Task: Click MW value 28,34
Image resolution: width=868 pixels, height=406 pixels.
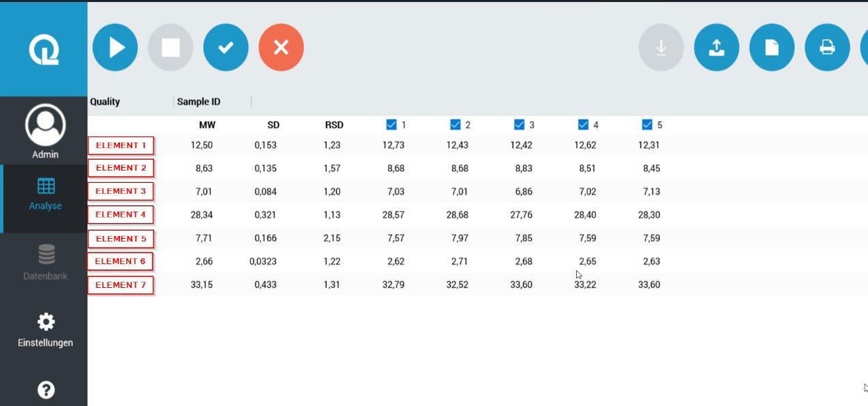Action: [202, 215]
